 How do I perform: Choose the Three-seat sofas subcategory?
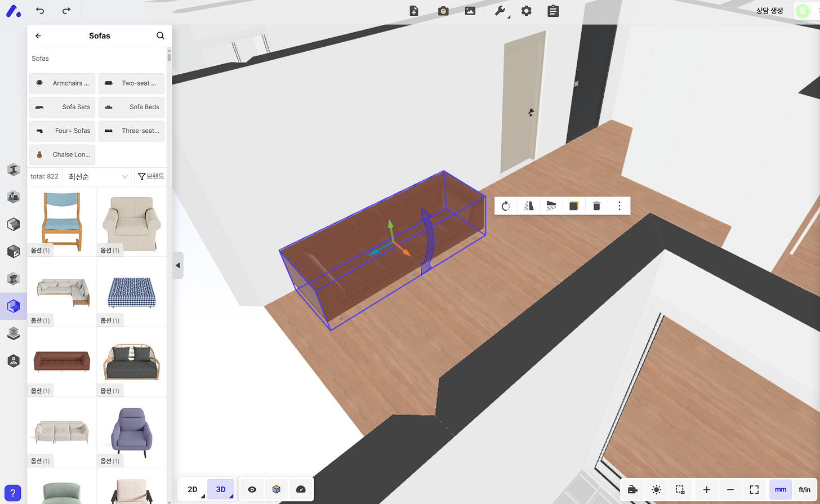coord(131,131)
